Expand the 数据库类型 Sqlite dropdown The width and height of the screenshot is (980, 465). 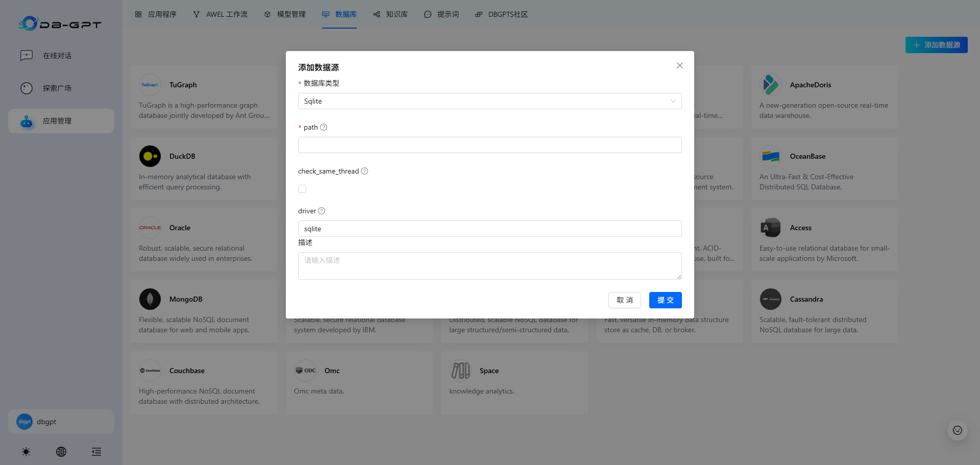click(x=489, y=101)
